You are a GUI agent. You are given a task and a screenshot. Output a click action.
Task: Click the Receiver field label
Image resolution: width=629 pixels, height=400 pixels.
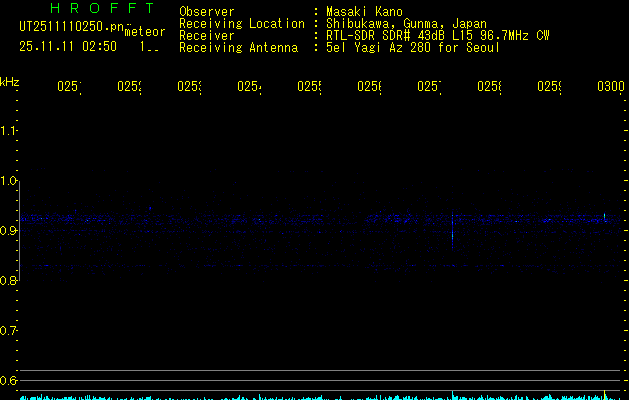click(x=207, y=36)
